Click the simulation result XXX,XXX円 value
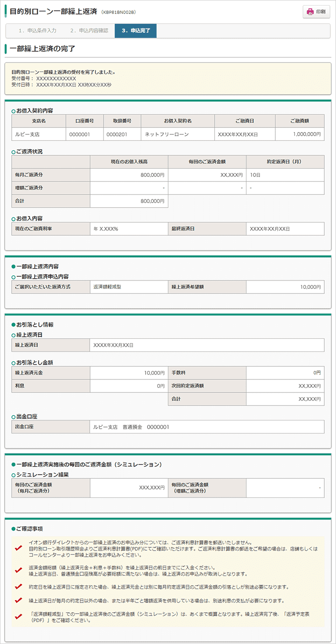This screenshot has width=336, height=644. point(129,488)
